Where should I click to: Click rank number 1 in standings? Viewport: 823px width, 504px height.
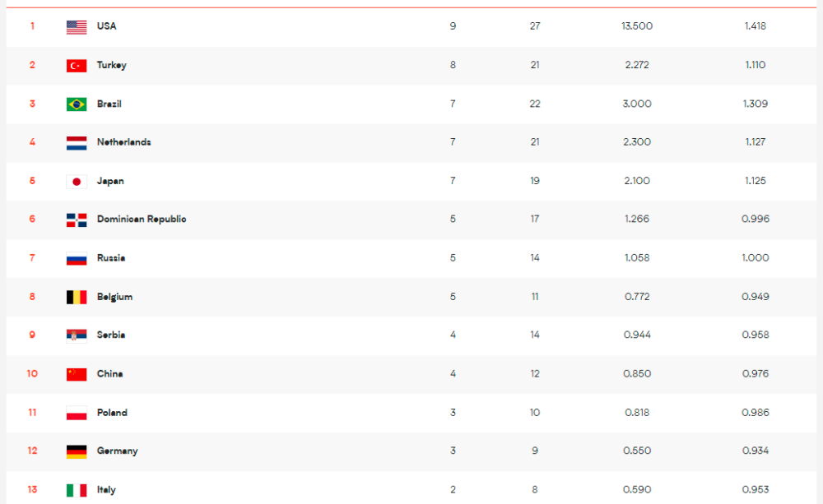(x=33, y=26)
